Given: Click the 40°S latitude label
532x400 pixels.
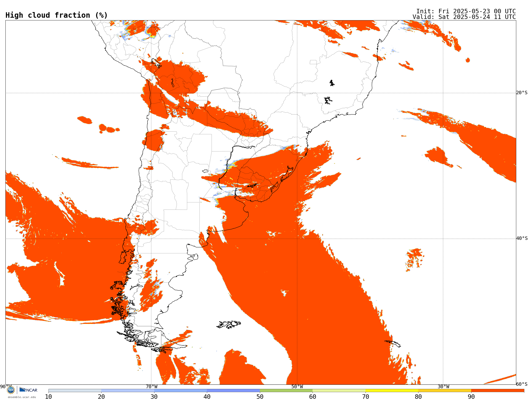Looking at the screenshot, I should pyautogui.click(x=522, y=238).
